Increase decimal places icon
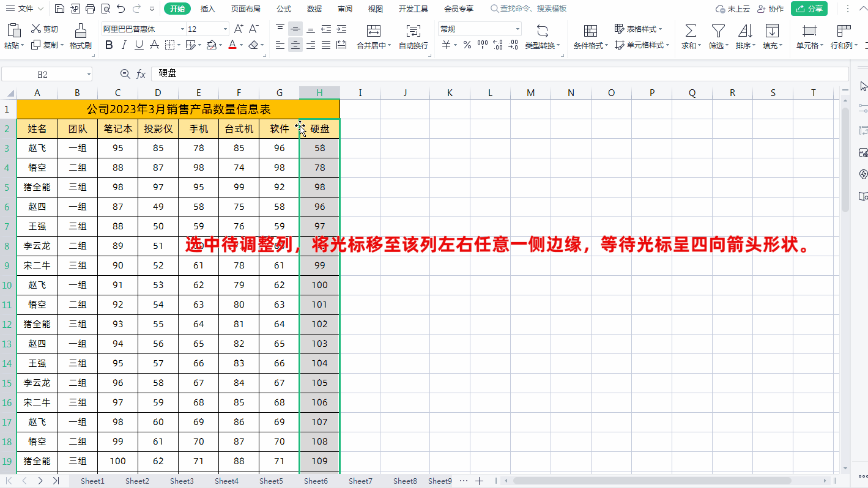This screenshot has height=488, width=868. [x=498, y=45]
